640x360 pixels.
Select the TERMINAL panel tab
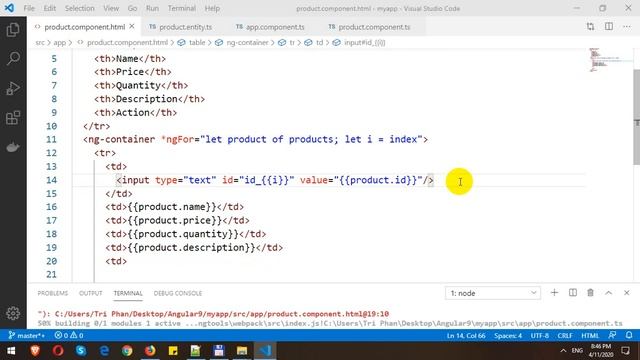coord(128,293)
